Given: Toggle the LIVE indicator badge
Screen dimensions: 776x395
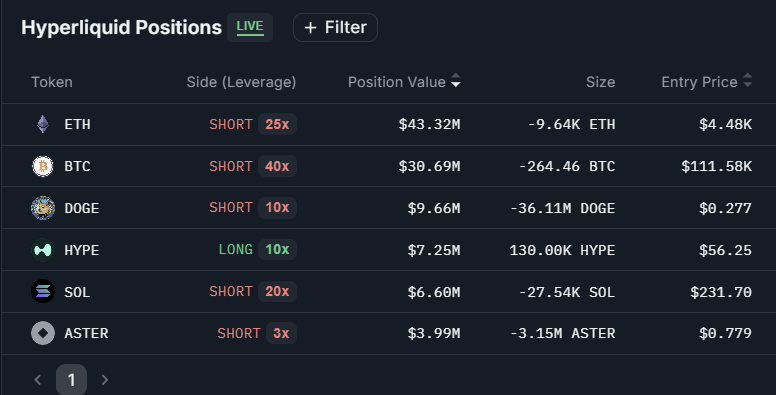Looking at the screenshot, I should coord(250,27).
